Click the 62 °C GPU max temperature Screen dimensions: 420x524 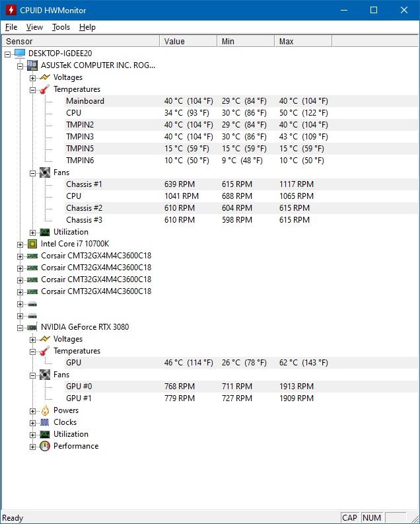pos(304,363)
